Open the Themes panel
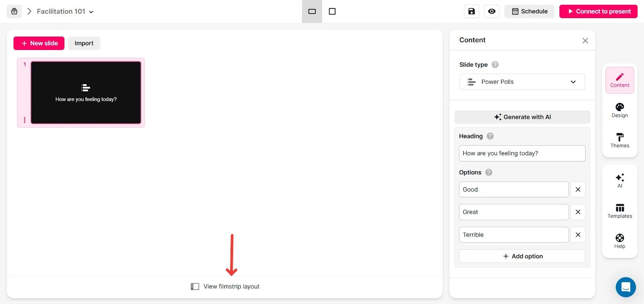Screen dimensions: 644x304 coord(619,141)
